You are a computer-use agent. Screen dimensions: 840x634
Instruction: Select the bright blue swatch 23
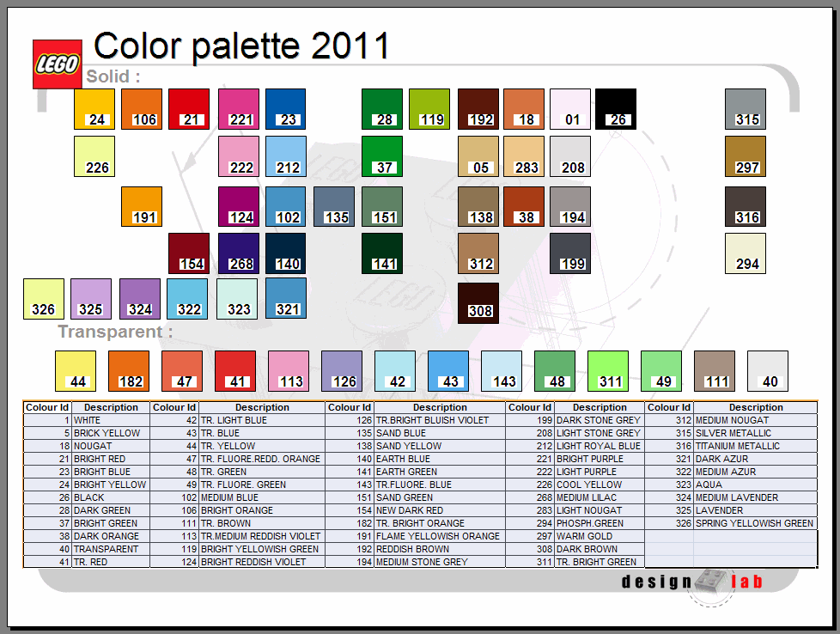(285, 109)
